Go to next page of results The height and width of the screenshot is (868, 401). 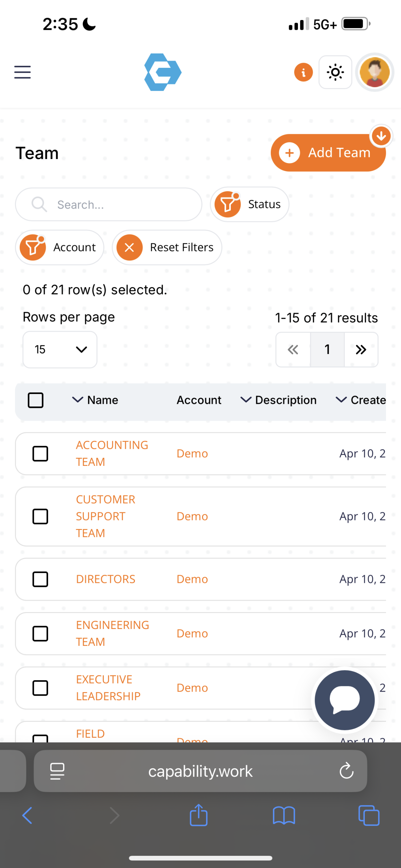(361, 349)
